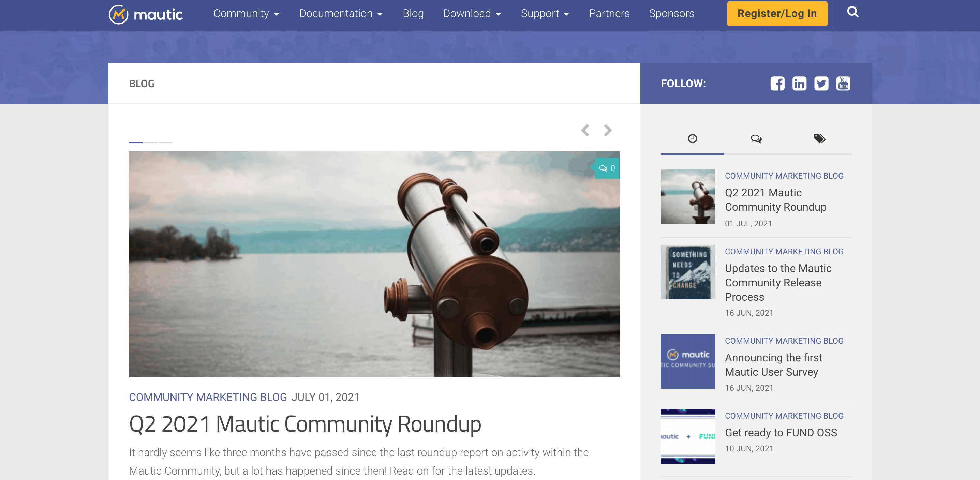Click Community Marketing Blog category under featured image
The height and width of the screenshot is (480, 980).
[x=208, y=397]
